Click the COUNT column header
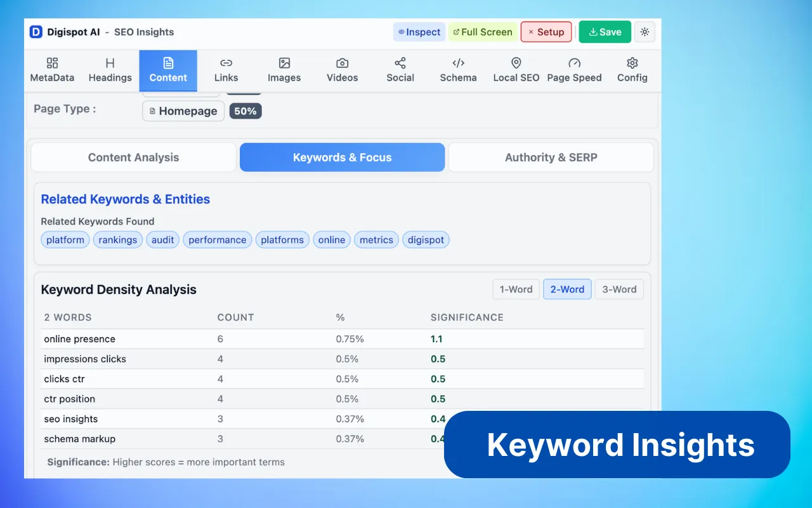 [x=235, y=317]
